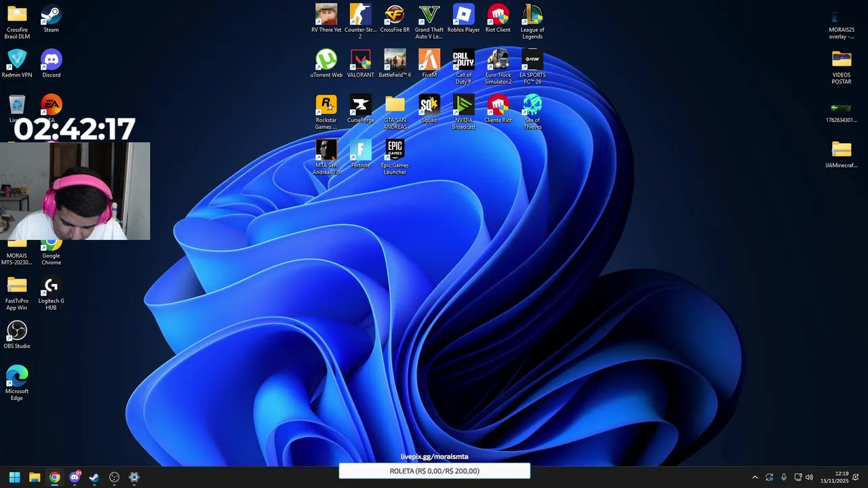Launch Sea of Thieves icon
The image size is (868, 488).
(x=532, y=113)
